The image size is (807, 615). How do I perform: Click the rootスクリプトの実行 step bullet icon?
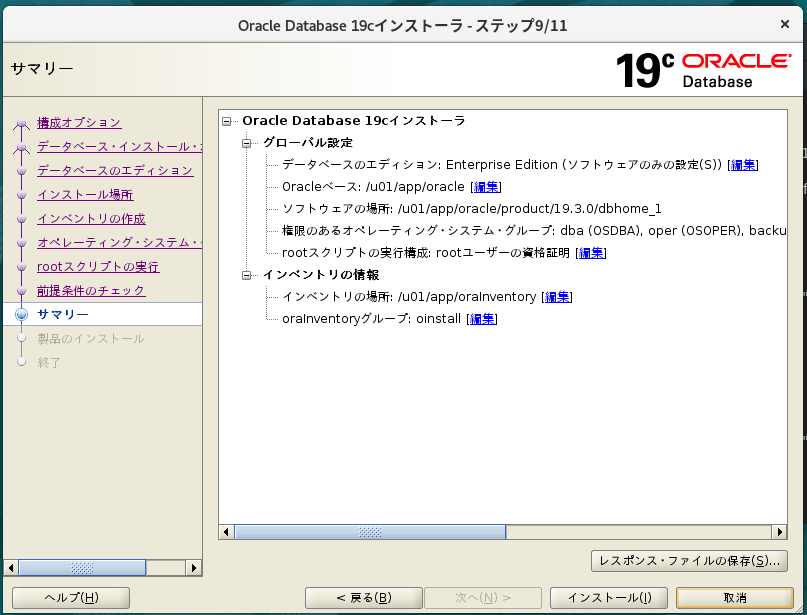tap(21, 267)
